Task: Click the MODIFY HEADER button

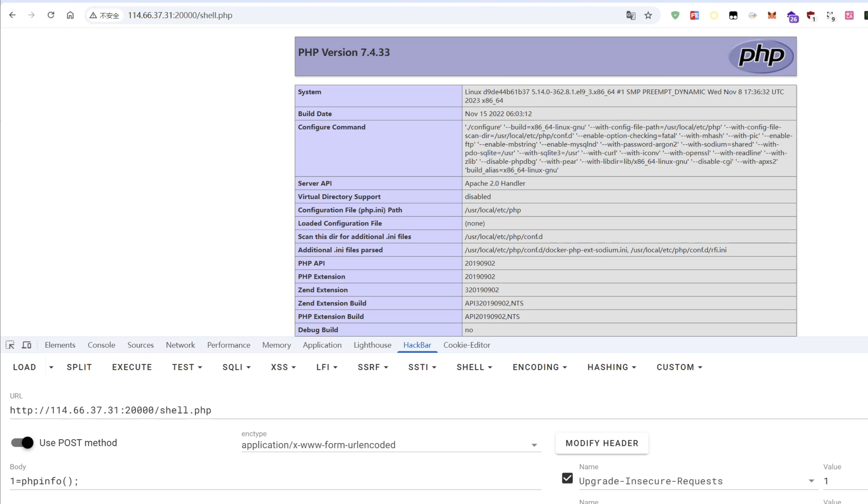Action: (x=602, y=443)
